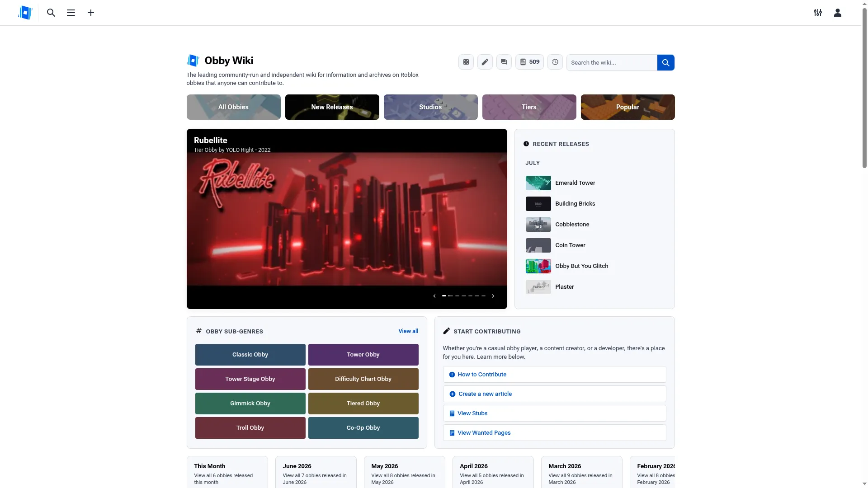Open How to Contribute link
This screenshot has width=868, height=488.
(555, 375)
